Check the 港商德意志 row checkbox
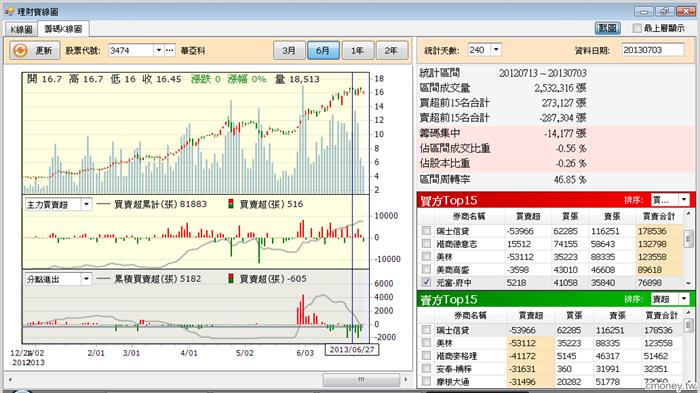 click(x=426, y=244)
